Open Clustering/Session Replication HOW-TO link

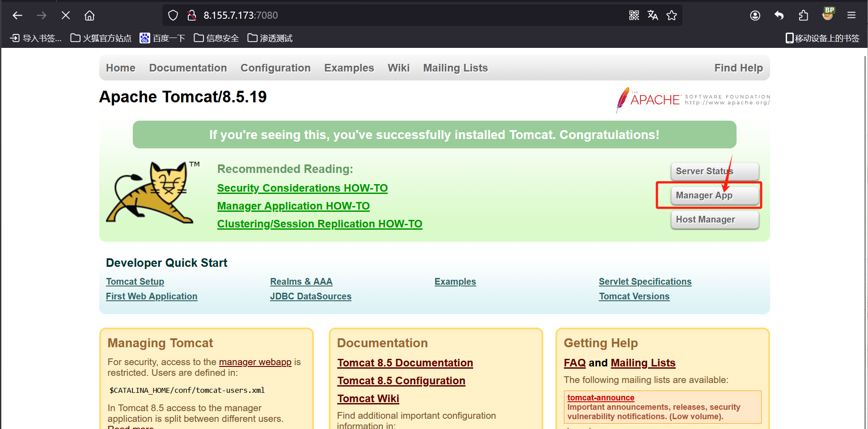(x=320, y=224)
